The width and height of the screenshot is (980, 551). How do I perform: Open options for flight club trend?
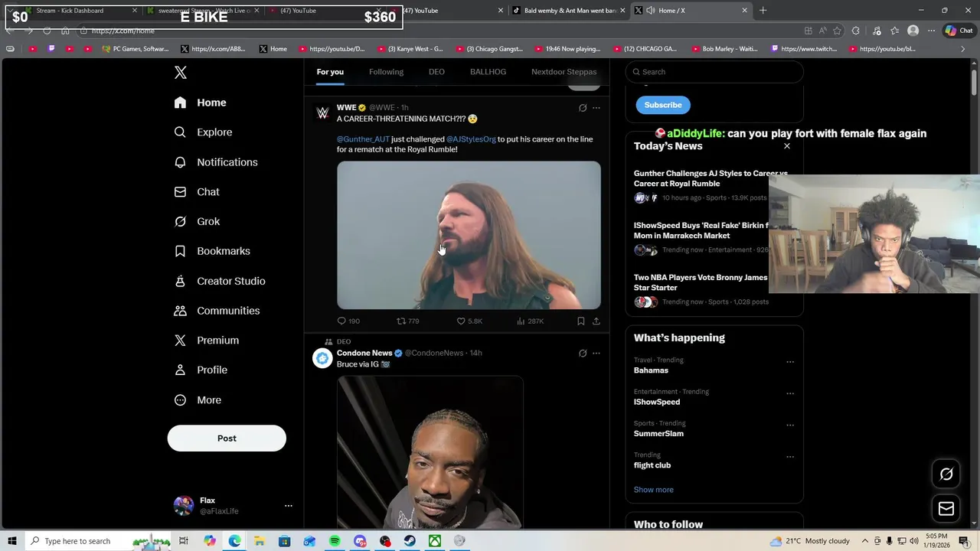pos(790,457)
